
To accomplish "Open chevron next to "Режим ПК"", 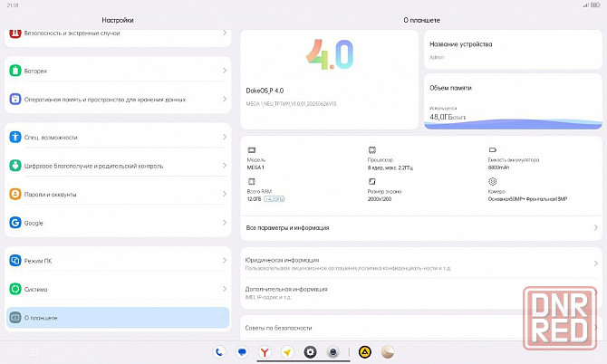I will click(x=224, y=261).
